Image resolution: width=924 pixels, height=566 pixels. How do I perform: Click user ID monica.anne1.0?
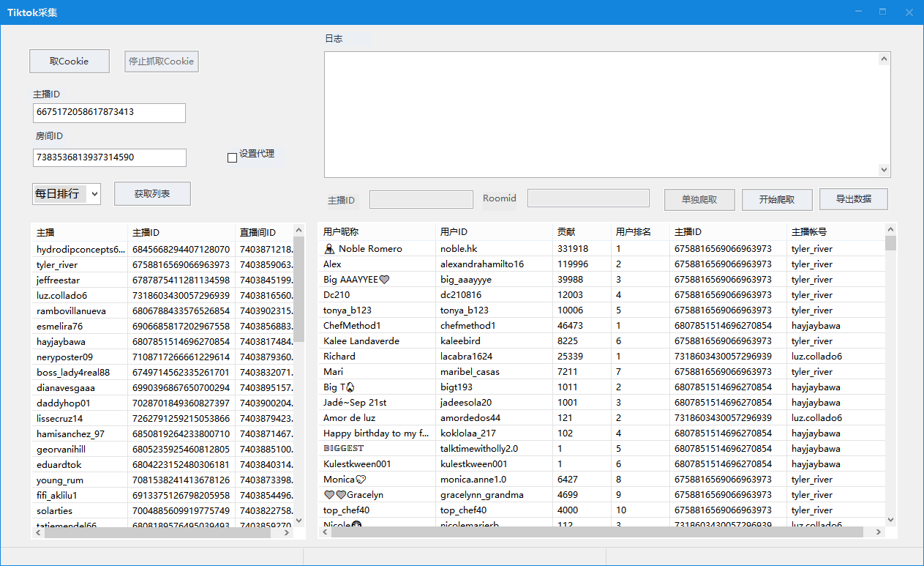(x=473, y=480)
